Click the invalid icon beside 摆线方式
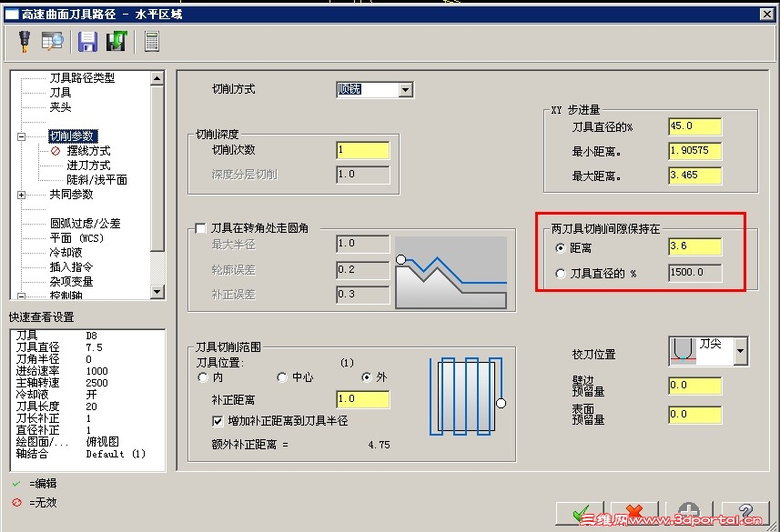Viewport: 780px width, 532px height. (x=56, y=151)
